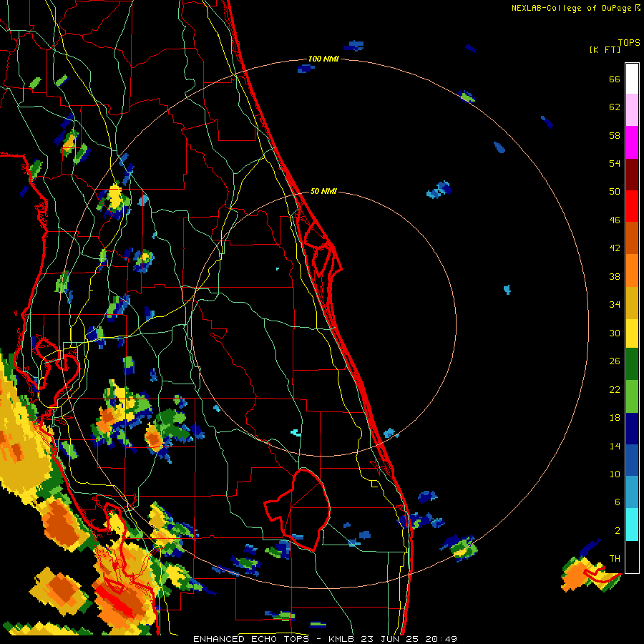Image resolution: width=644 pixels, height=644 pixels.
Task: Click the 20:49 timestamp
Action: [441, 639]
